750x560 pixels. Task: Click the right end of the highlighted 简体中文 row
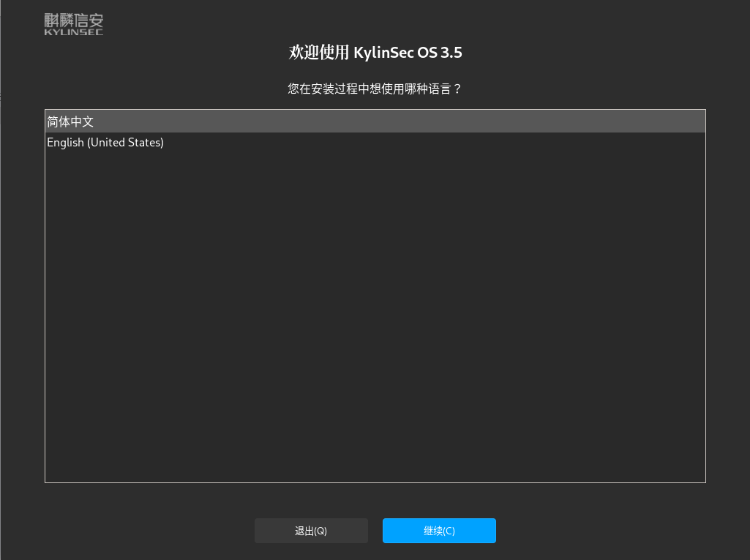pyautogui.click(x=688, y=122)
